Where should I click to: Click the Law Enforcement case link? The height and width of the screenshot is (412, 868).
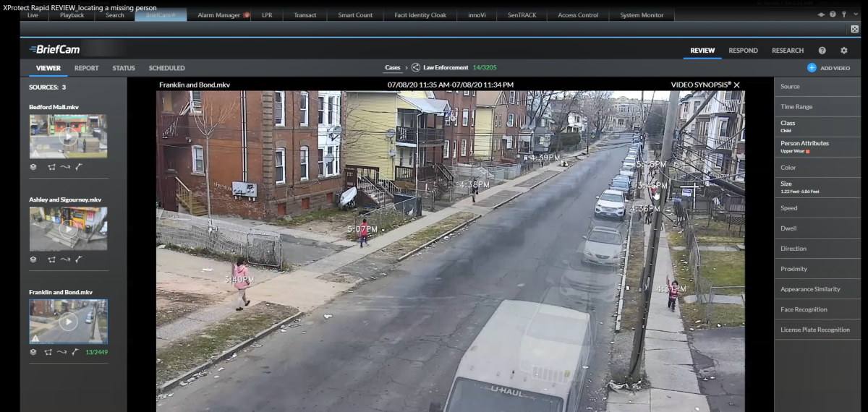[446, 68]
